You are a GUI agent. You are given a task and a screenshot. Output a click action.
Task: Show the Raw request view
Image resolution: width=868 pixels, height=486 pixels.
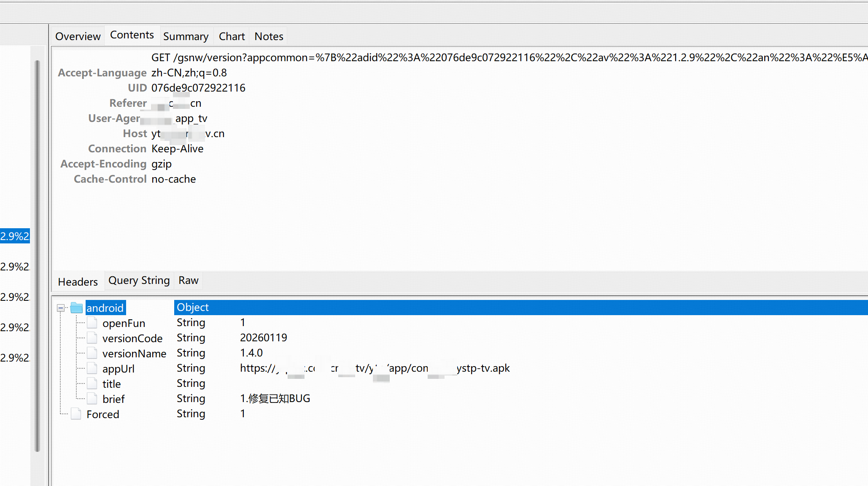click(x=188, y=281)
